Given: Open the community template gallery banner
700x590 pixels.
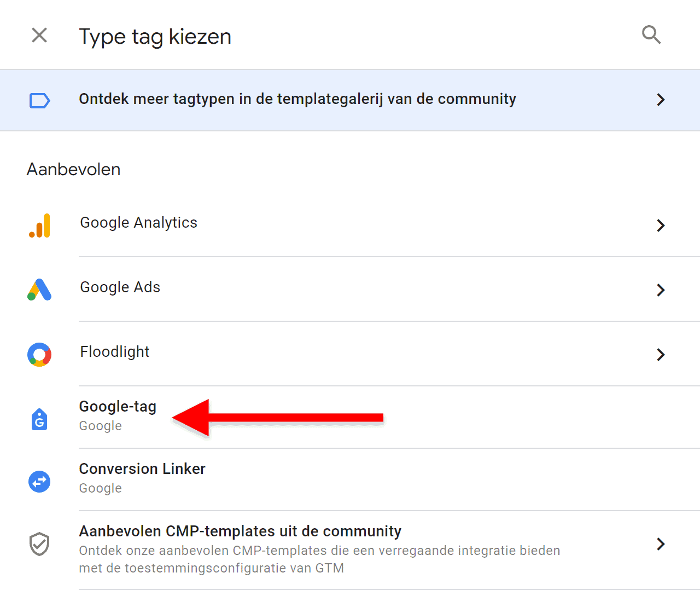Looking at the screenshot, I should coord(350,100).
